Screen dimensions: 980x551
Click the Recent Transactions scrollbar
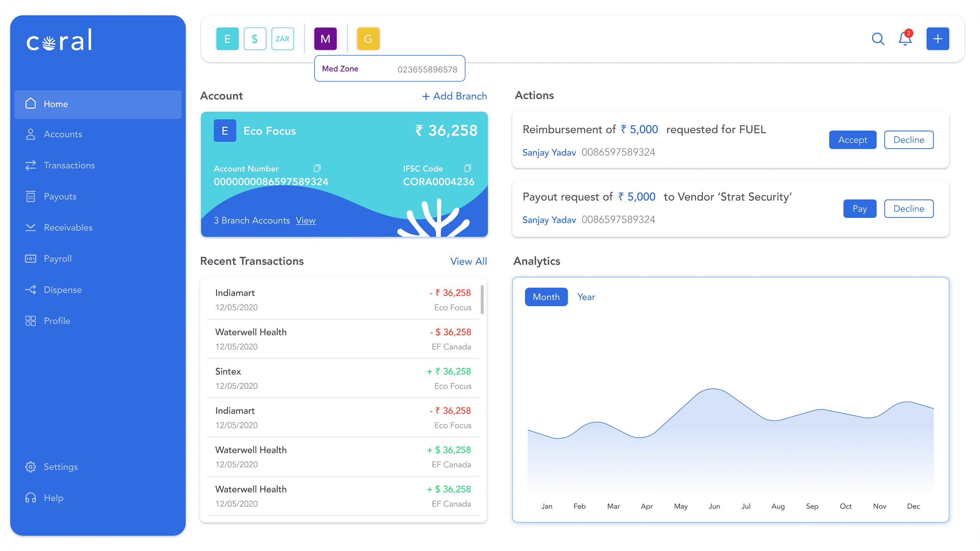coord(482,300)
